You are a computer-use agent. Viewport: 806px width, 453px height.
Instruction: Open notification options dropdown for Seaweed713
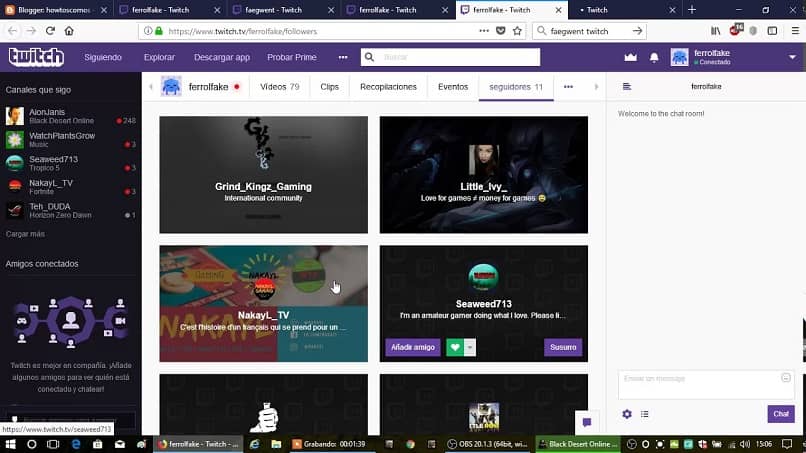point(470,347)
